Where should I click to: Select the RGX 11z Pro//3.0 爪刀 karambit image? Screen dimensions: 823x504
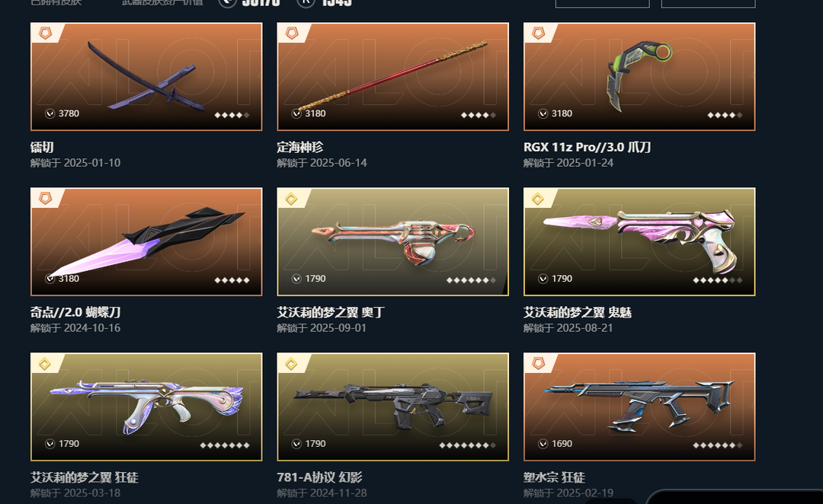coord(638,75)
